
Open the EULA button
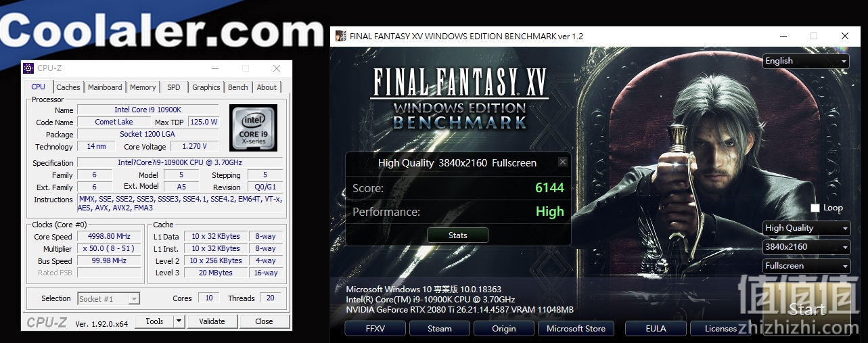click(x=656, y=329)
